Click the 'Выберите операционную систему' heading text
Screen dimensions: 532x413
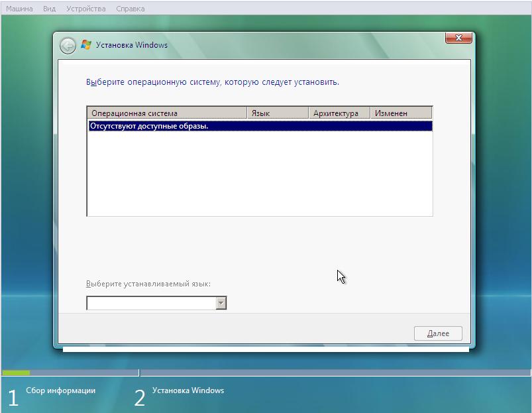pos(213,82)
